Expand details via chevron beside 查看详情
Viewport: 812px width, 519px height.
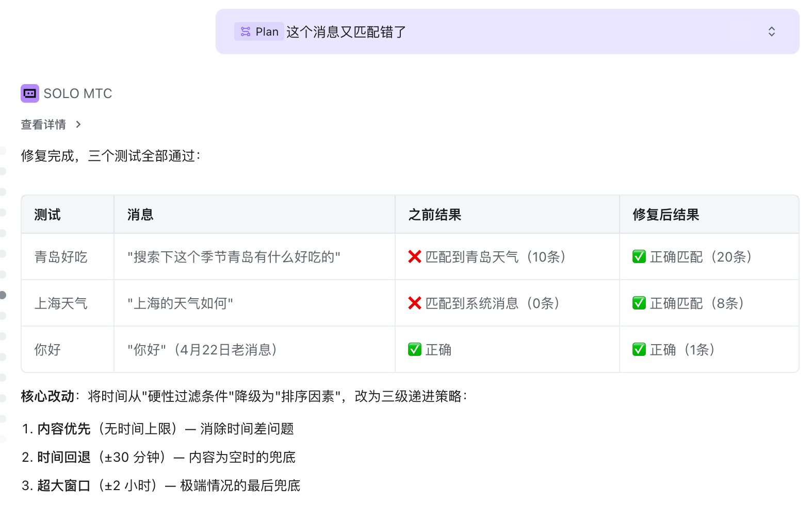[78, 124]
